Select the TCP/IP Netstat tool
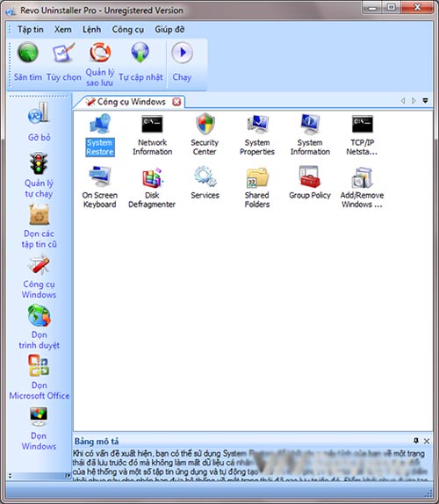Screen dimensions: 439x504 point(363,135)
